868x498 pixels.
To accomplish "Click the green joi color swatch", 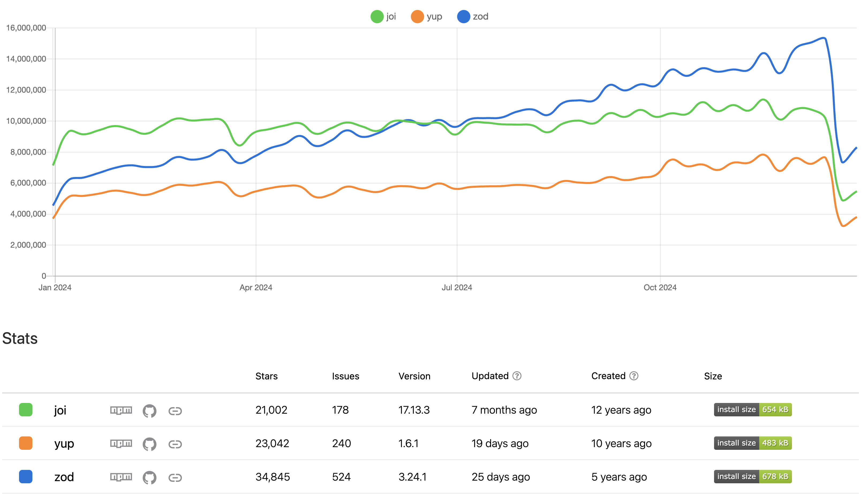I will (26, 409).
